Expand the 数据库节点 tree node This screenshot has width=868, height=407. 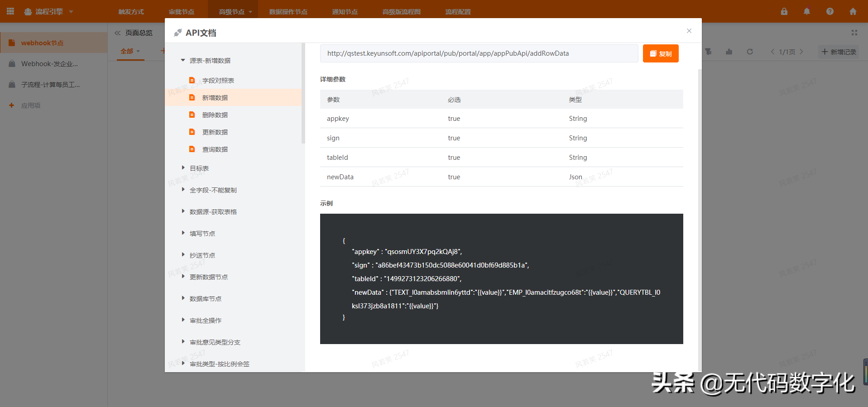point(183,298)
